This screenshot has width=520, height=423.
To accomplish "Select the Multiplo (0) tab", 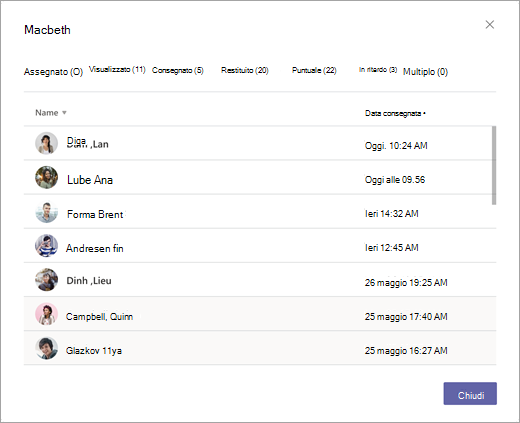I will 425,72.
